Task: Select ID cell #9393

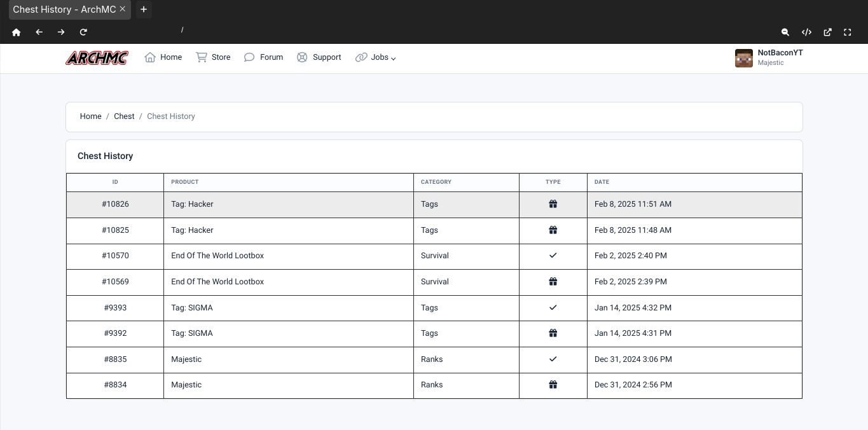Action: (x=115, y=308)
